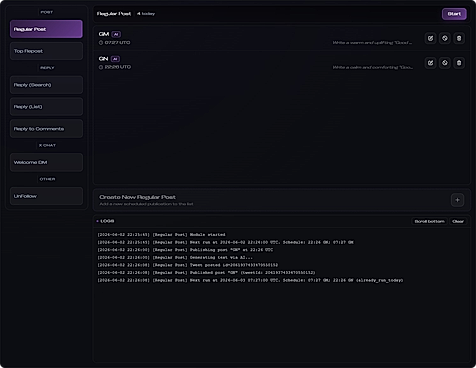Click the 'Tweet posted' log line
The width and height of the screenshot is (476, 368).
(x=188, y=265)
